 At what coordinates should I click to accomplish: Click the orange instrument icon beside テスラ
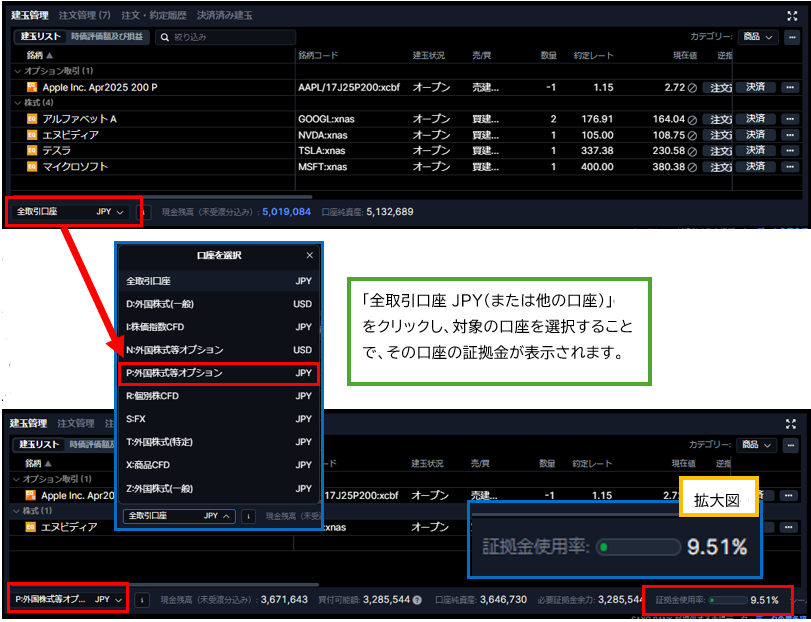(x=32, y=151)
